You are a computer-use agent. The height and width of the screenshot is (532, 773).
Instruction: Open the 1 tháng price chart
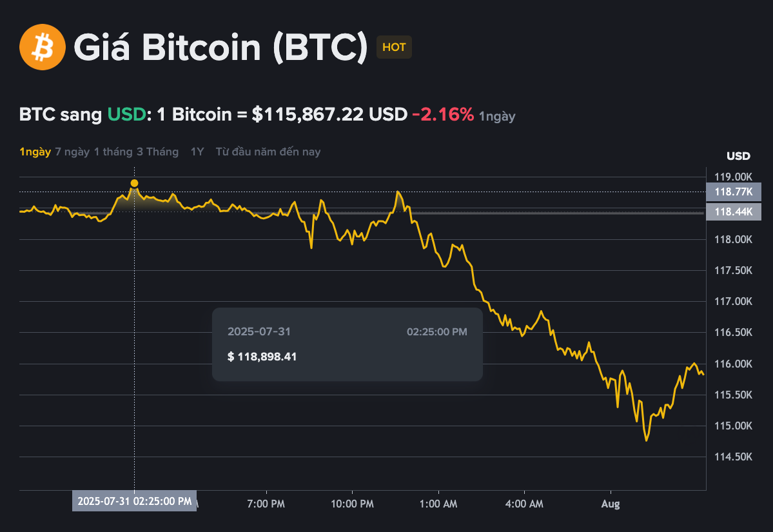coord(111,152)
